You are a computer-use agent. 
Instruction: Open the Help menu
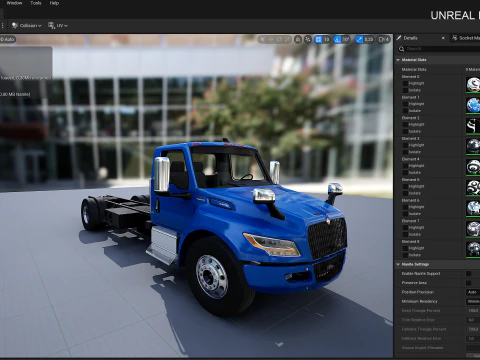click(54, 3)
